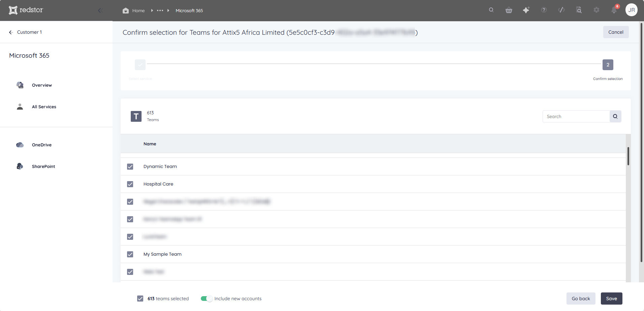Toggle the 613 teams selected checkbox
644x311 pixels.
pyautogui.click(x=140, y=299)
